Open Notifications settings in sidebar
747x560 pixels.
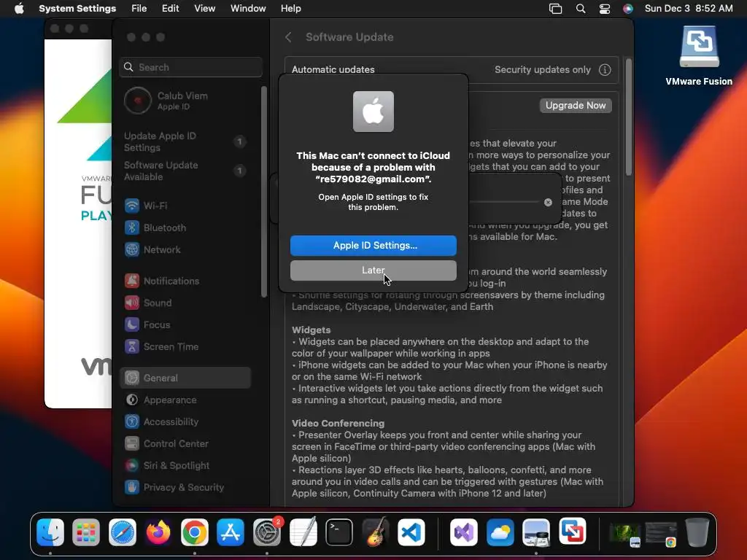point(186,281)
